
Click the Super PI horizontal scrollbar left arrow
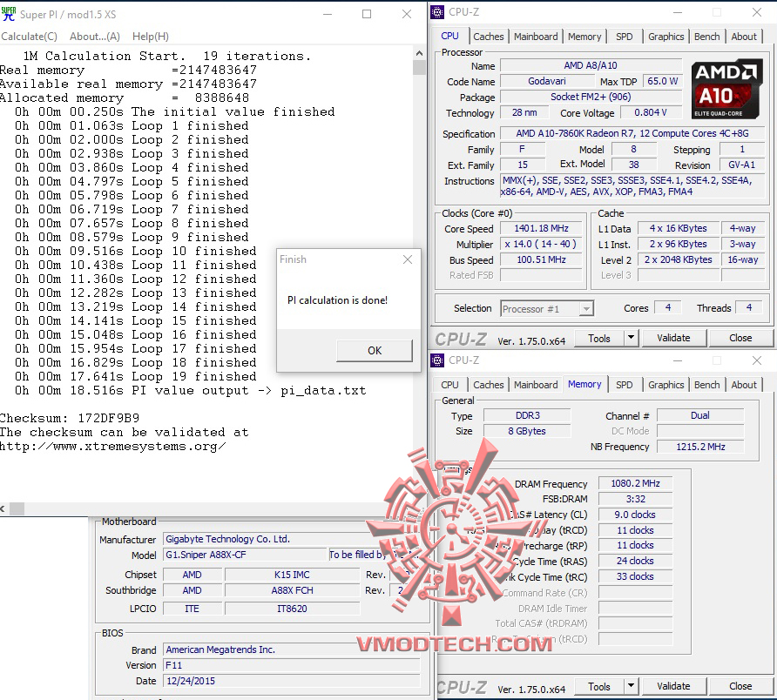[3, 508]
